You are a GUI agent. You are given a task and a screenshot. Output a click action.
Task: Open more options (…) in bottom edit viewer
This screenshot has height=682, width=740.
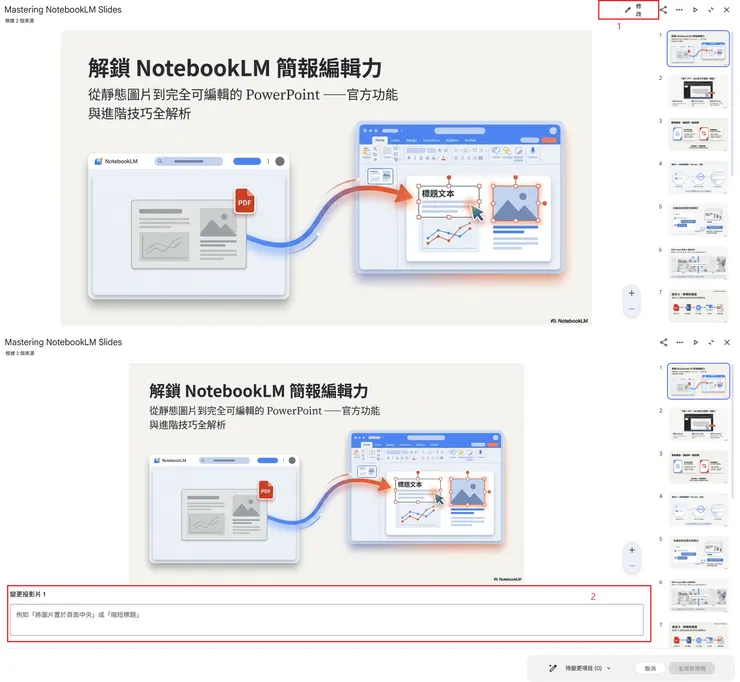(x=679, y=342)
